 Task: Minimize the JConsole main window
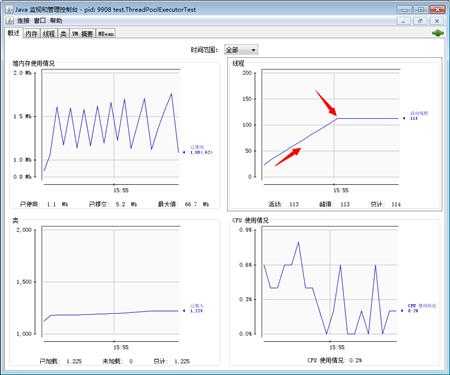click(404, 9)
